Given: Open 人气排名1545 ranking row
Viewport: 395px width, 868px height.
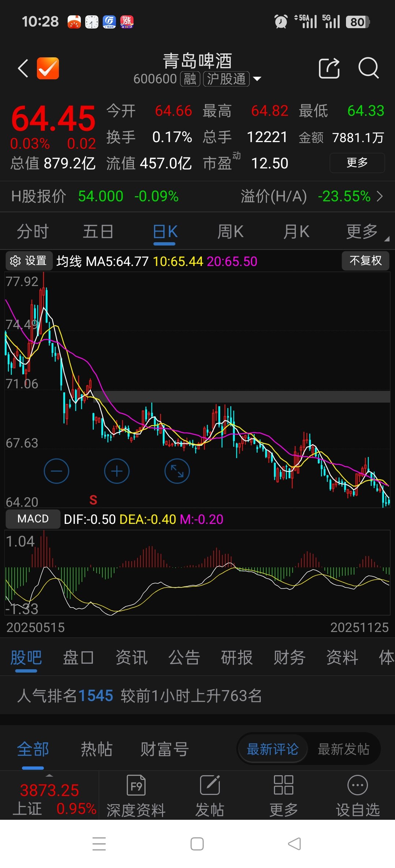Looking at the screenshot, I should [197, 696].
